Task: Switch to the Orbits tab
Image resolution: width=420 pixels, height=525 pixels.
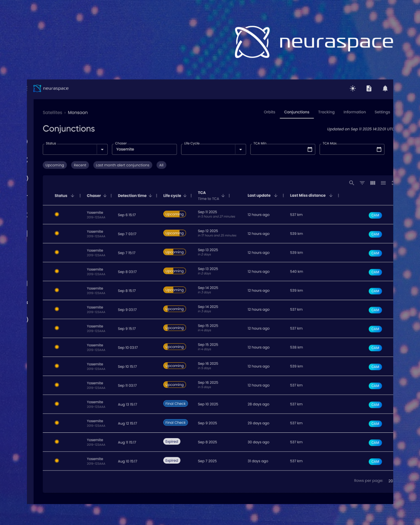Action: (269, 112)
